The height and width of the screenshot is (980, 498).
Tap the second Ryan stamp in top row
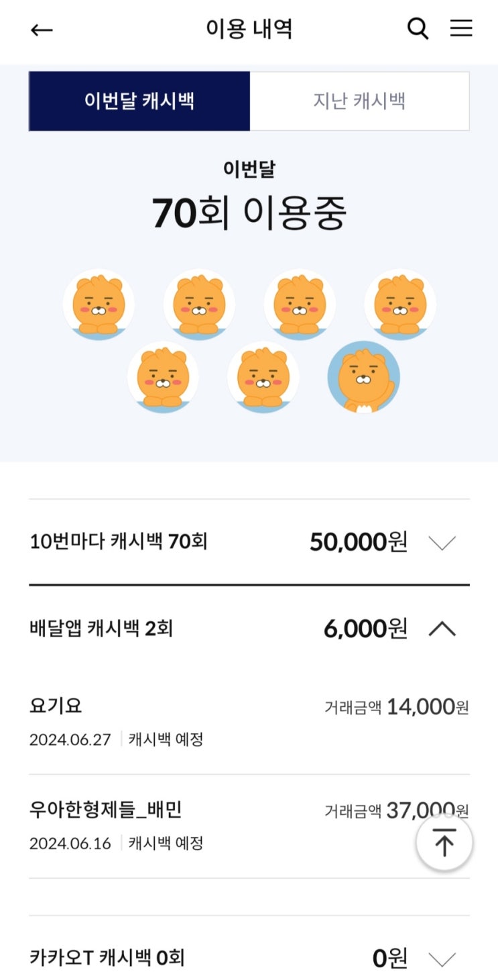click(x=199, y=304)
